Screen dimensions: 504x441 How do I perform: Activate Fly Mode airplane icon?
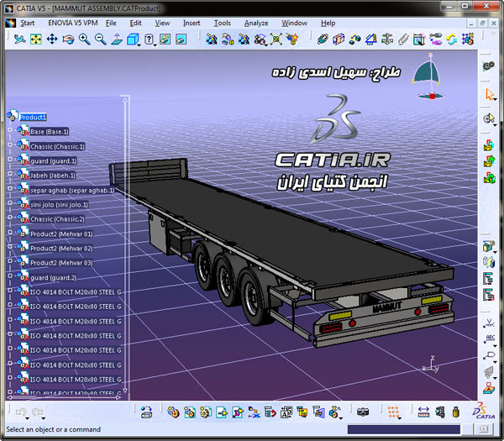(x=19, y=39)
